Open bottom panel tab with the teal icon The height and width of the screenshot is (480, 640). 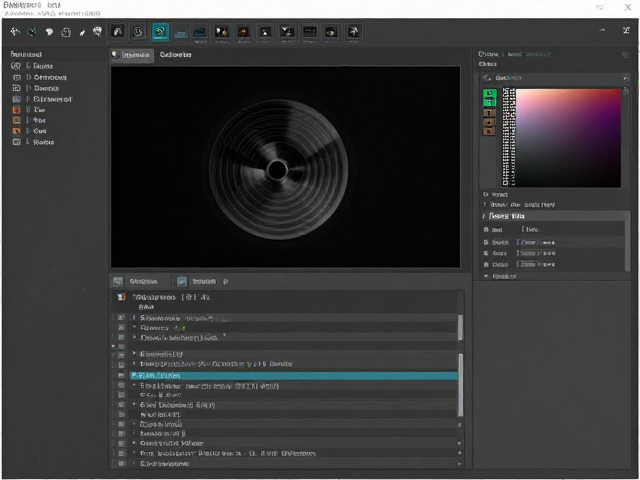click(197, 281)
